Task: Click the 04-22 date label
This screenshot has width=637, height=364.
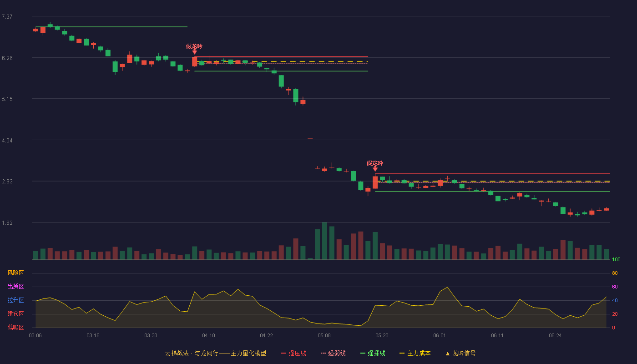Action: (x=266, y=335)
